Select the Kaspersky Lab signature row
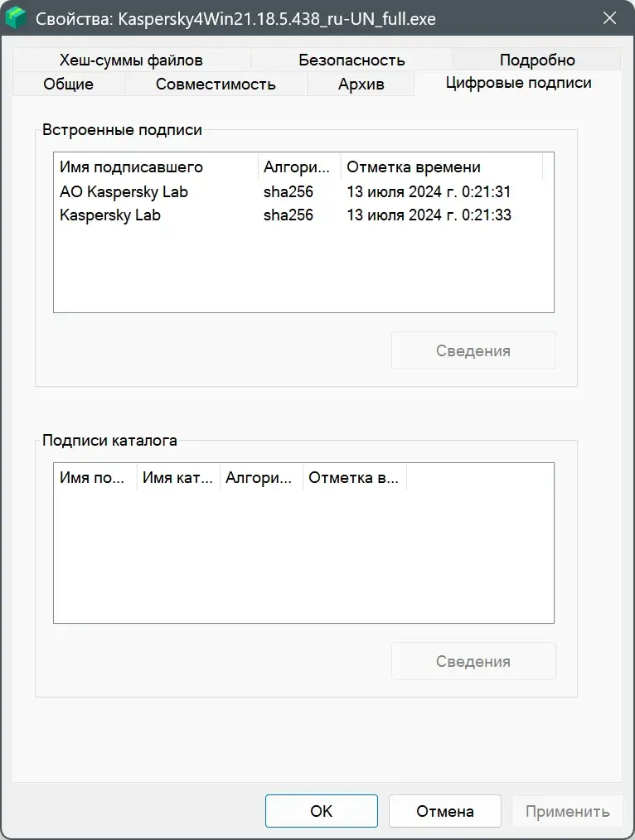The height and width of the screenshot is (840, 635). click(110, 215)
